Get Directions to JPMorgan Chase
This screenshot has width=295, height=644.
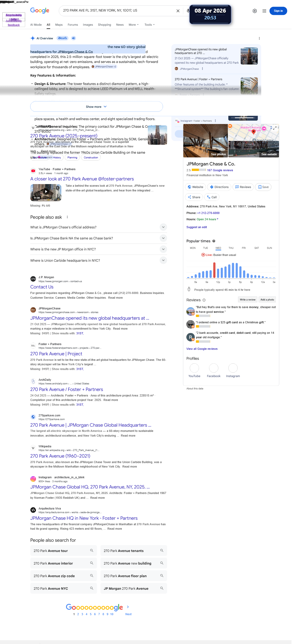click(219, 187)
